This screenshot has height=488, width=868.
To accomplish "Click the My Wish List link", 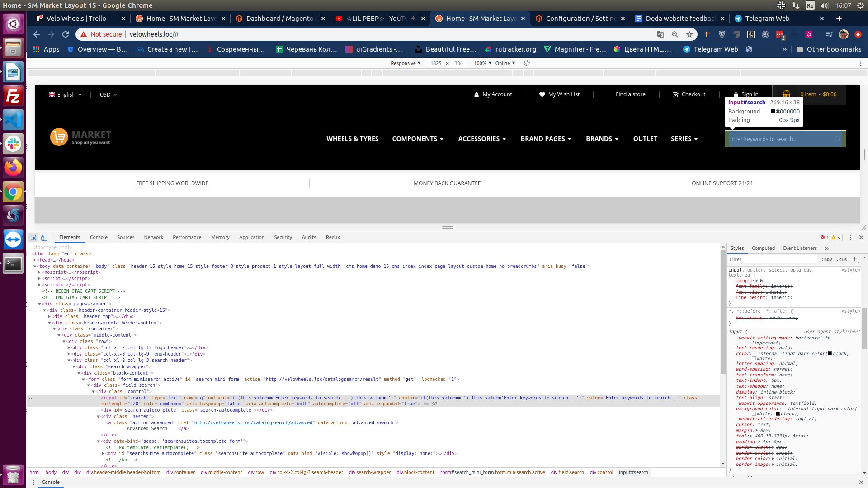I will (x=559, y=94).
